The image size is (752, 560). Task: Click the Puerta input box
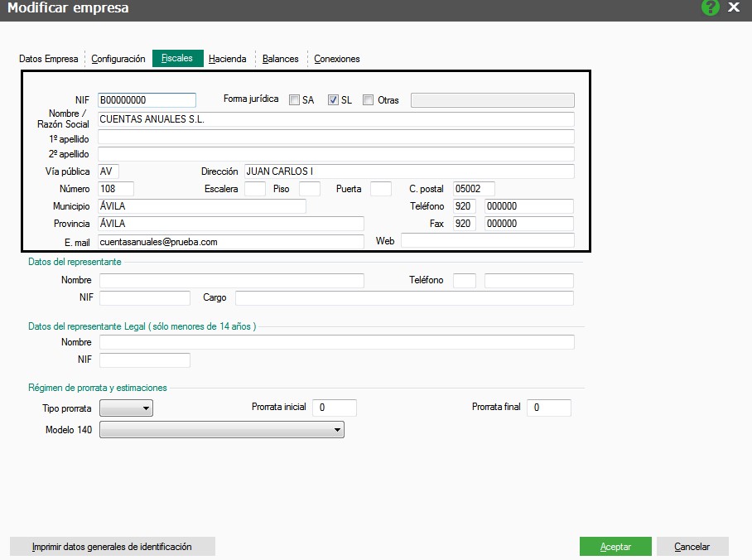[x=381, y=189]
